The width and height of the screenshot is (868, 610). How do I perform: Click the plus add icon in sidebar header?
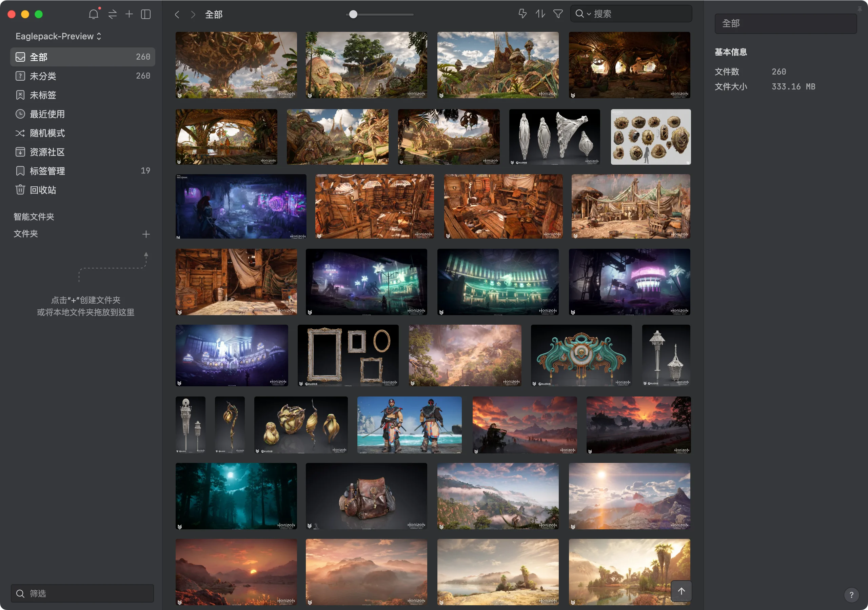[129, 14]
